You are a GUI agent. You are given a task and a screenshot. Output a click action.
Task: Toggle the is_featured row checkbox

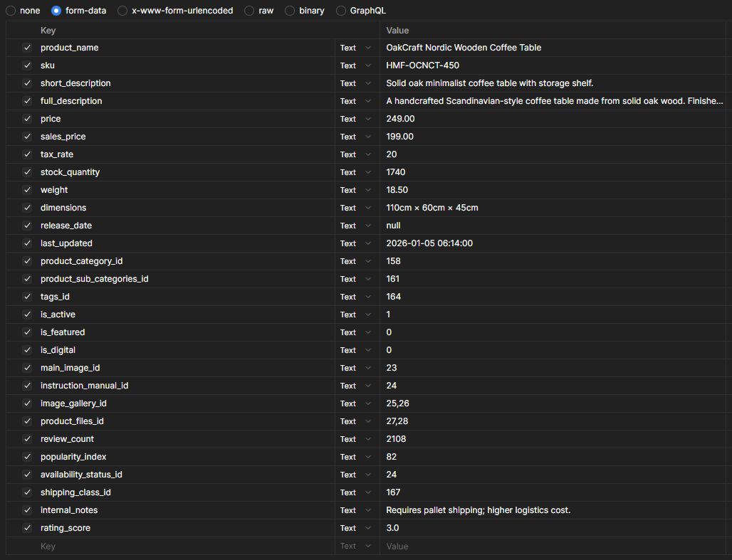(27, 332)
